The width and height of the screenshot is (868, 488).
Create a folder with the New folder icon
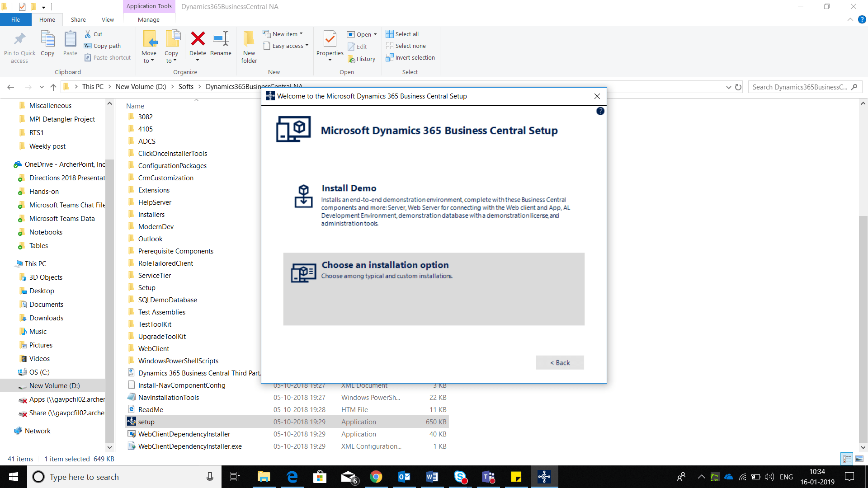[x=249, y=45]
